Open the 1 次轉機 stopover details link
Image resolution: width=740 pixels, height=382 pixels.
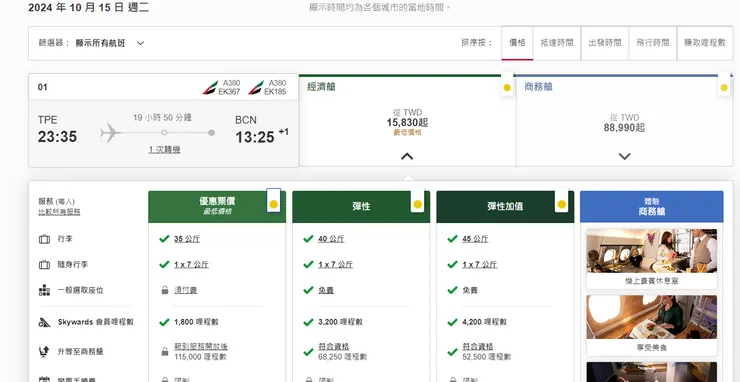[164, 150]
